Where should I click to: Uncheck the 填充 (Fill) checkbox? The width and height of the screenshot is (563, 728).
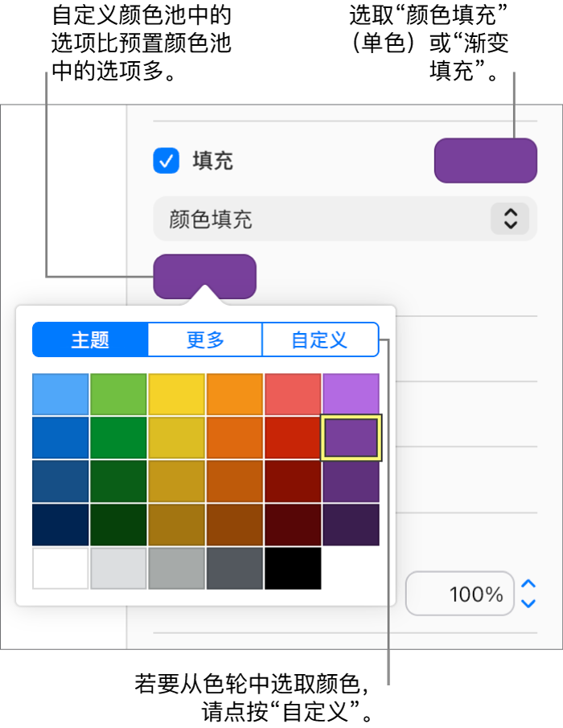click(x=166, y=161)
